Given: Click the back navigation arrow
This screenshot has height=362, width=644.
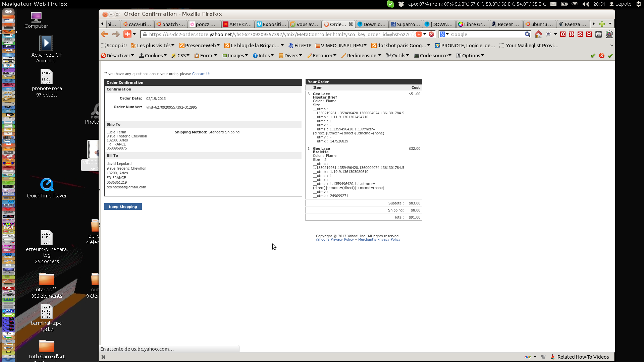Looking at the screenshot, I should click(105, 34).
